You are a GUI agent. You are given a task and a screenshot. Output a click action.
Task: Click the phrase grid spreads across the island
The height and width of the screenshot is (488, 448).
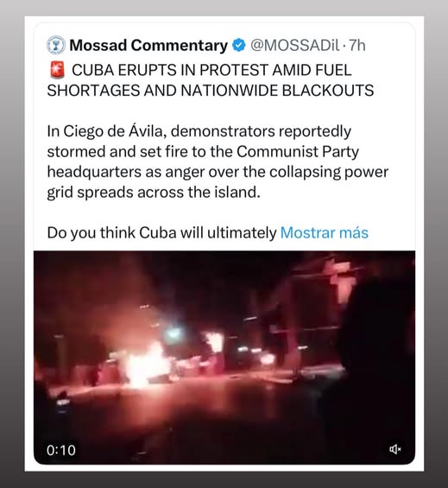point(154,192)
